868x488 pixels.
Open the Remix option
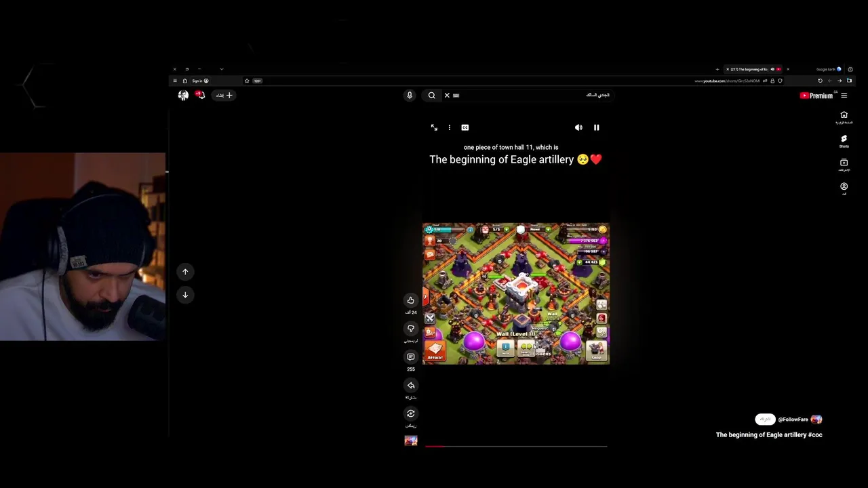(x=411, y=413)
